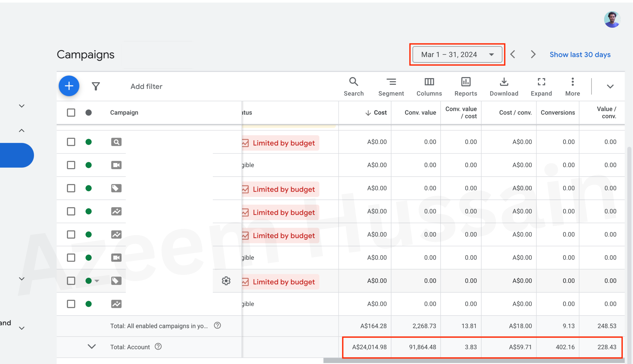This screenshot has width=633, height=364.
Task: Sort by Value / conv. column header
Action: [x=606, y=112]
